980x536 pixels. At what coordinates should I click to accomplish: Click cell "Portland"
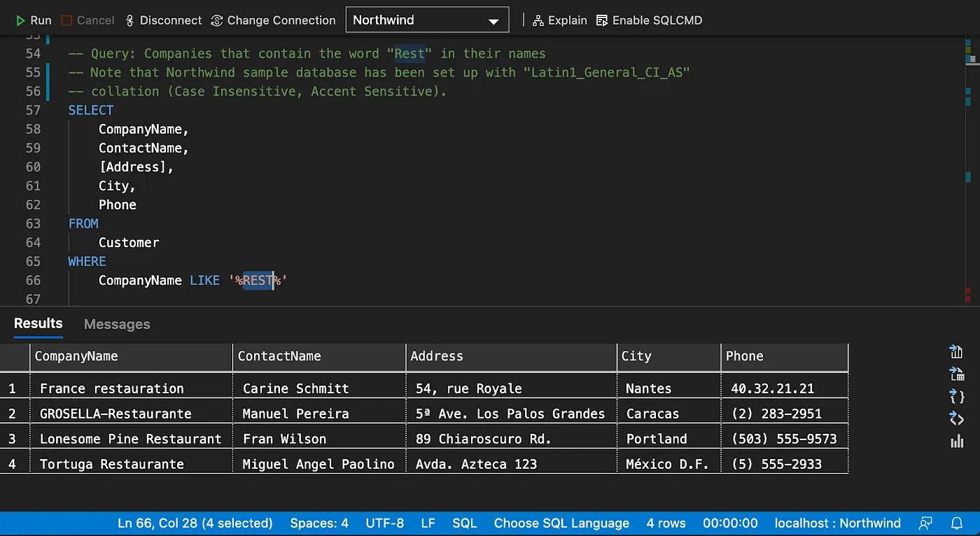668,439
